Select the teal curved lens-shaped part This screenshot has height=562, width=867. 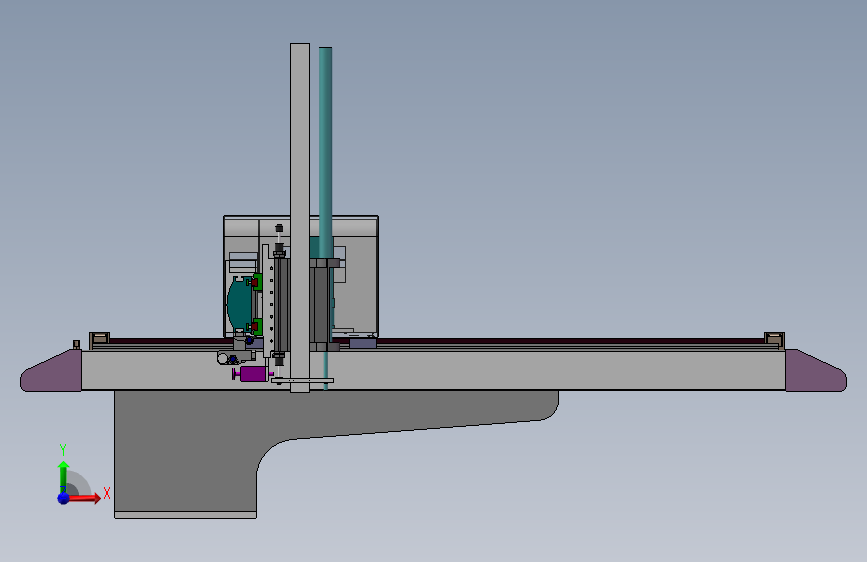click(239, 303)
